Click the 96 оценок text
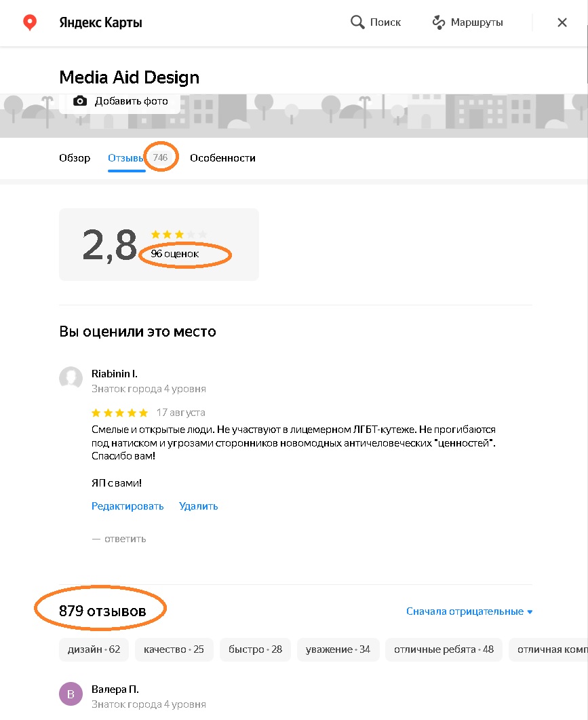 pyautogui.click(x=175, y=254)
